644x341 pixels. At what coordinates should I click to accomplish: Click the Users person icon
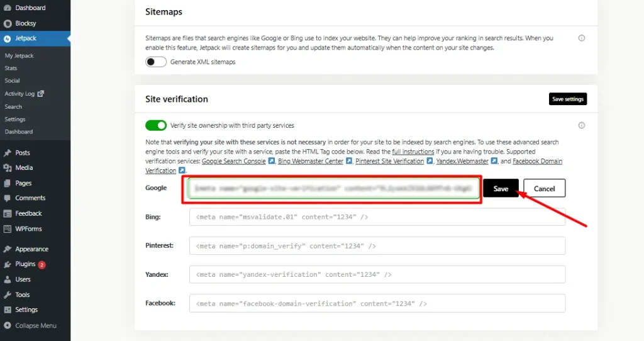(8, 279)
